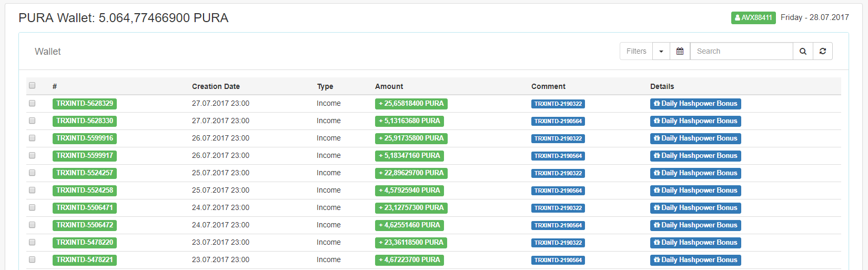The image size is (868, 270).
Task: Click Daily Hashpower Bonus badge for TRXINTD-5478221
Action: coord(695,260)
